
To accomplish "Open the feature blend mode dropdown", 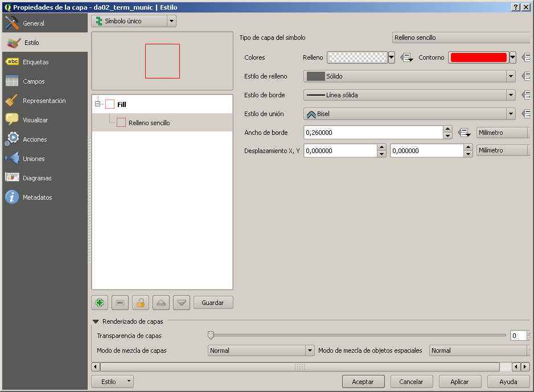I will tap(479, 350).
